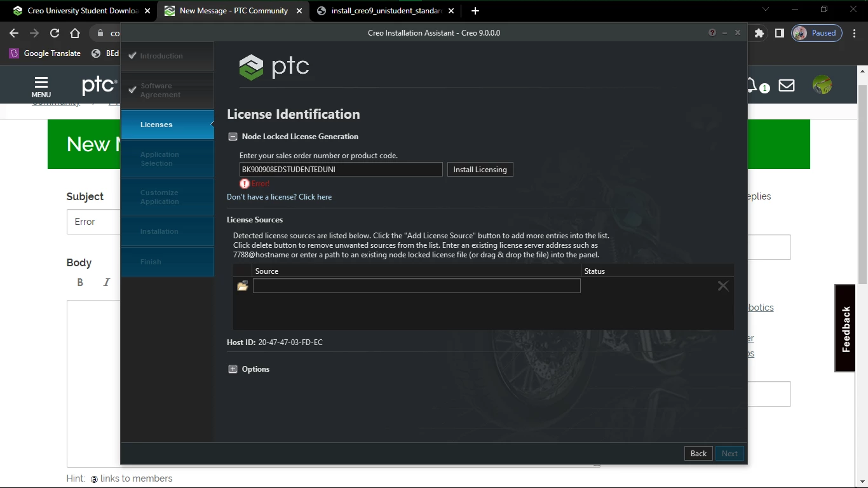Open Chrome extensions puzzle icon
This screenshot has height=488, width=868.
point(759,33)
